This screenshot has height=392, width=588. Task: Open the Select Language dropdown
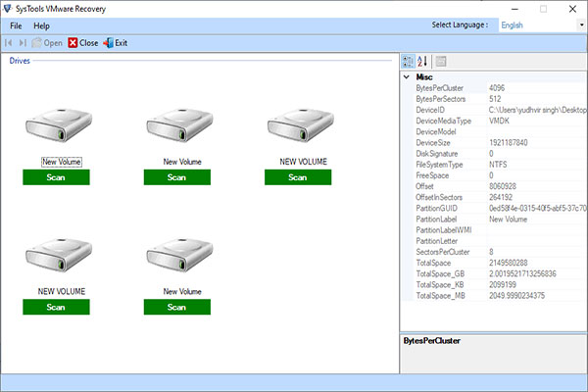581,25
